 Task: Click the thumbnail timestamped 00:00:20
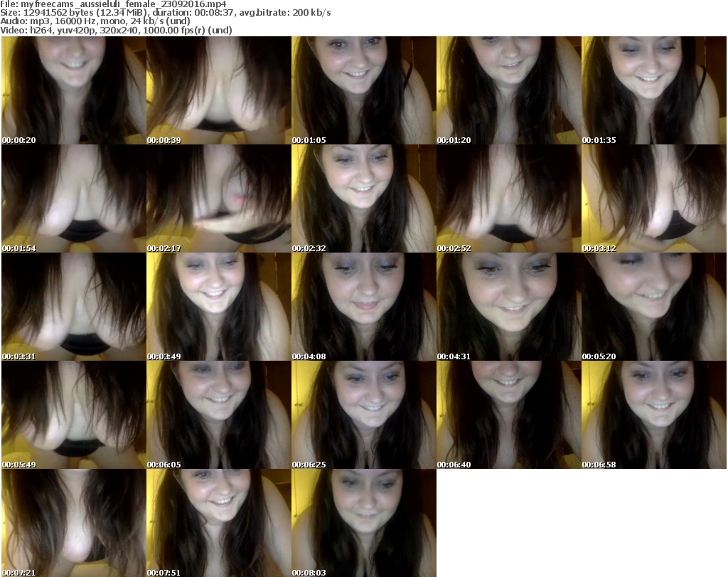click(x=73, y=90)
